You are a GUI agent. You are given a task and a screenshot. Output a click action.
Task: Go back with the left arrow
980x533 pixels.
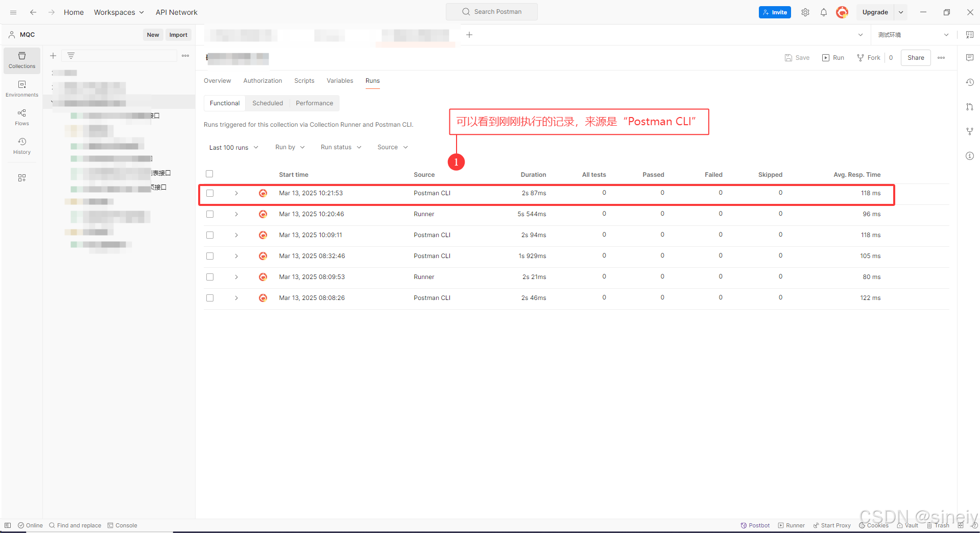point(33,12)
